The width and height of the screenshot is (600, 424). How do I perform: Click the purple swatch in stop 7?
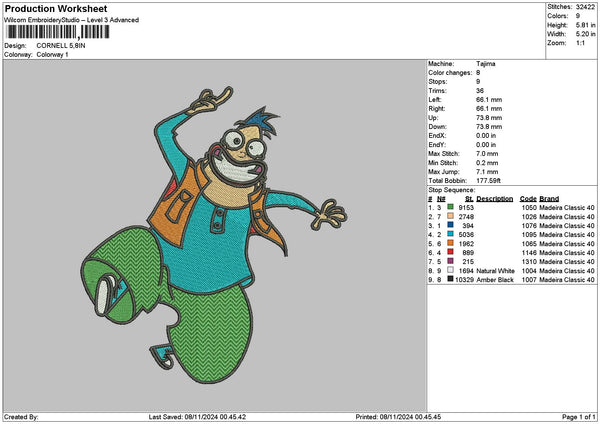[x=450, y=261]
